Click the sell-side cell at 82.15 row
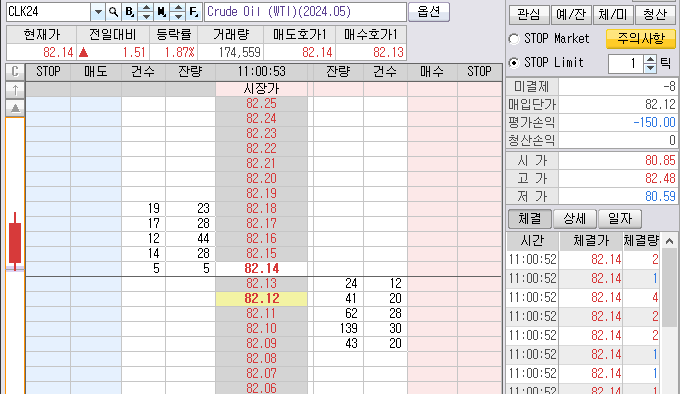The image size is (680, 394). tap(96, 254)
